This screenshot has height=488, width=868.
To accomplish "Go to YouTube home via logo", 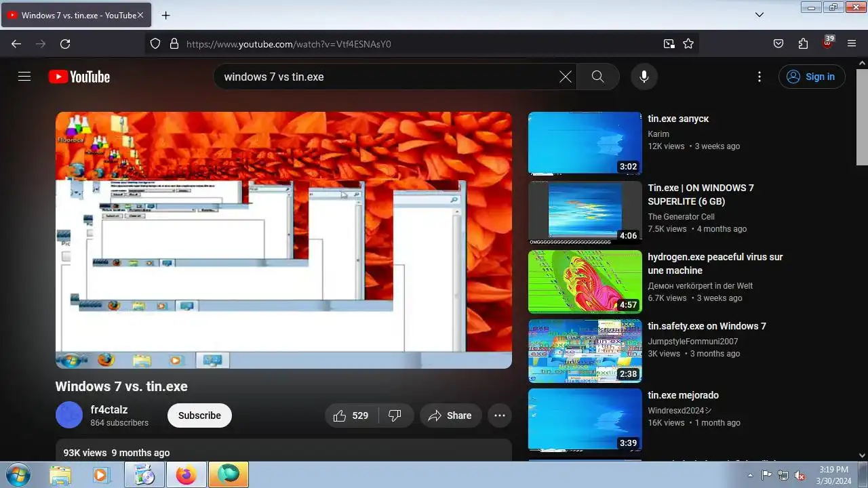I will pos(79,77).
